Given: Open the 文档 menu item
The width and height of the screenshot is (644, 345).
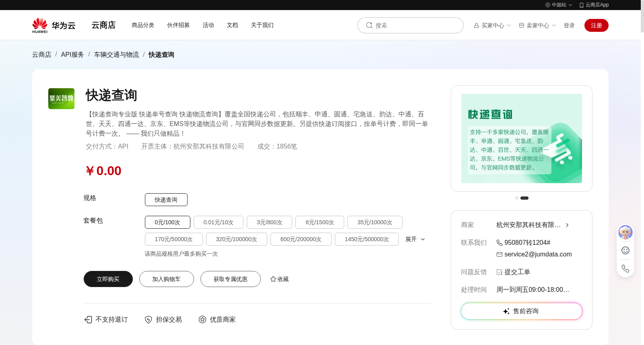Looking at the screenshot, I should point(232,25).
